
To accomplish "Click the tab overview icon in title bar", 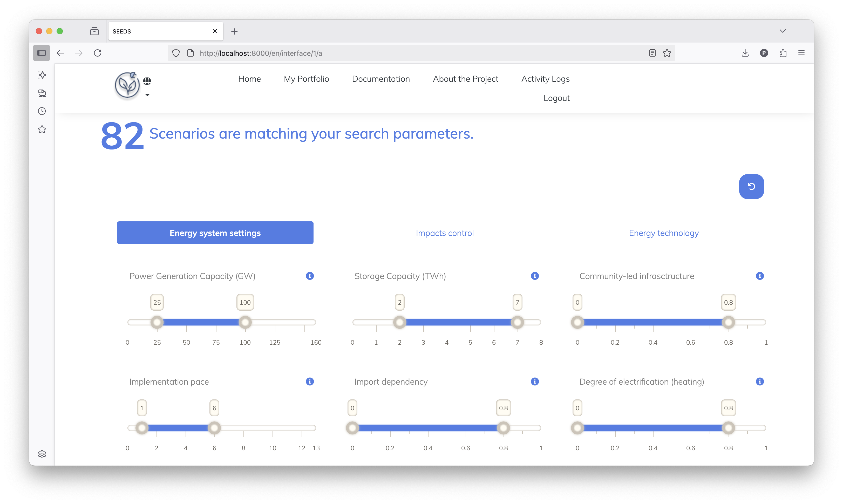I will coord(94,31).
